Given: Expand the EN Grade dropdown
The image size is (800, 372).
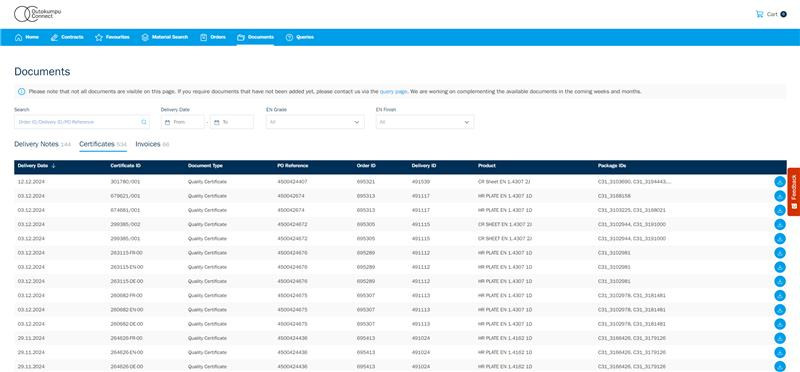Looking at the screenshot, I should 315,122.
